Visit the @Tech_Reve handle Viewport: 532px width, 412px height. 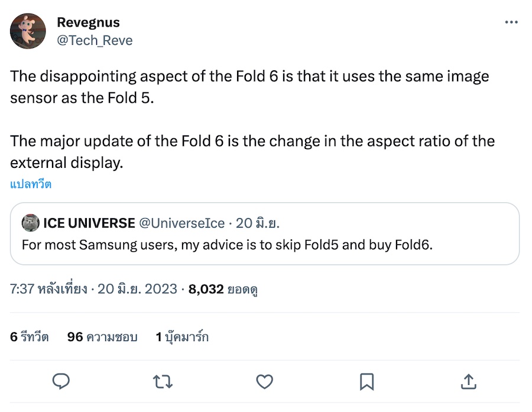coord(95,40)
